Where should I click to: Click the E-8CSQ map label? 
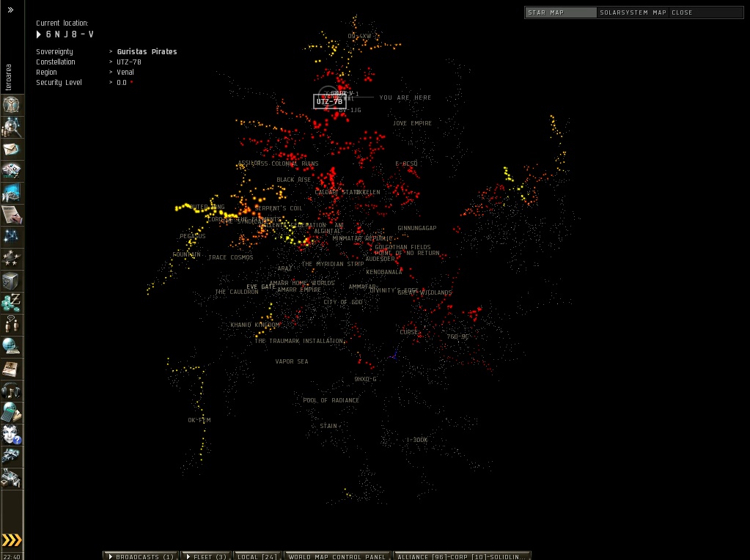(x=407, y=163)
